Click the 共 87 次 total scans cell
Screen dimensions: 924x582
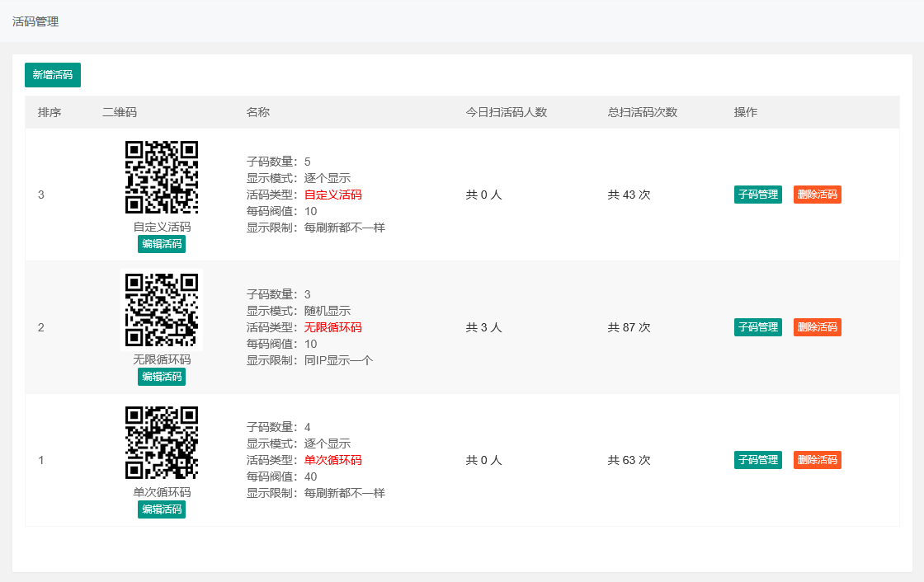[x=629, y=327]
